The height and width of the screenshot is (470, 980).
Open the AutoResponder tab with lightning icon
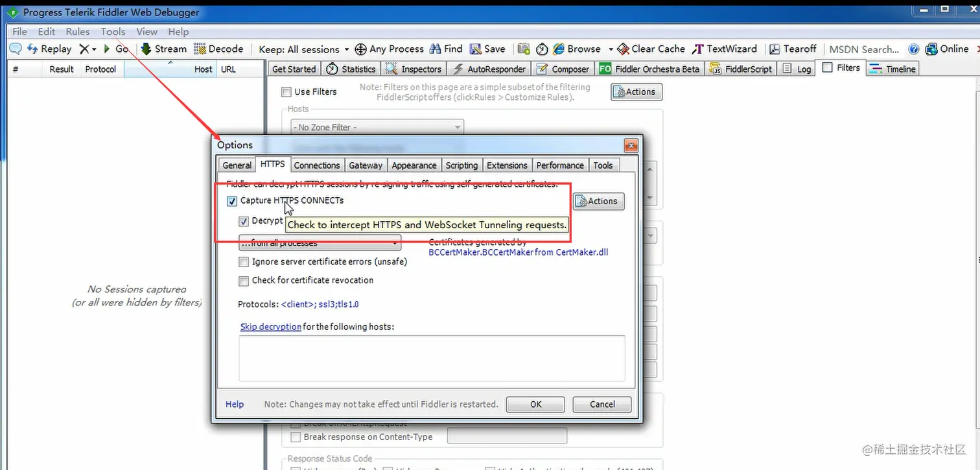pos(488,69)
